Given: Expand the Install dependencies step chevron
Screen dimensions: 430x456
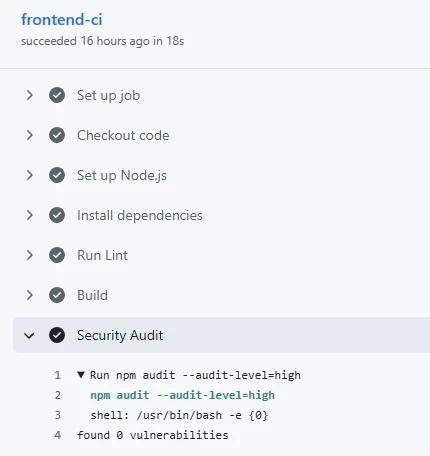Looking at the screenshot, I should 30,215.
